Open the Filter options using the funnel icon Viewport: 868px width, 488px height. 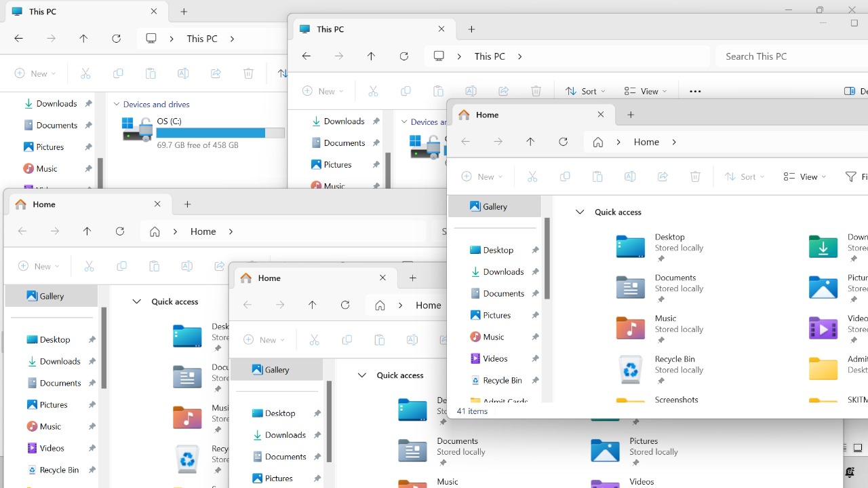850,176
